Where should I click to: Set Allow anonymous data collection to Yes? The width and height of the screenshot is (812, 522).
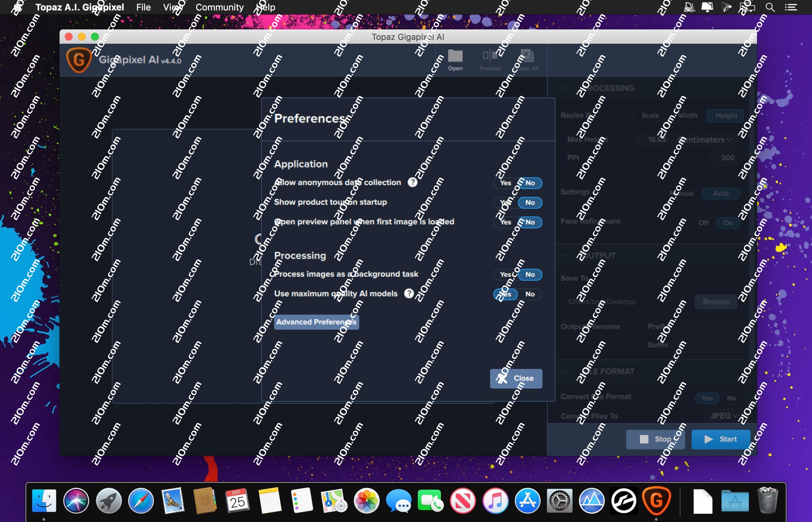coord(505,183)
